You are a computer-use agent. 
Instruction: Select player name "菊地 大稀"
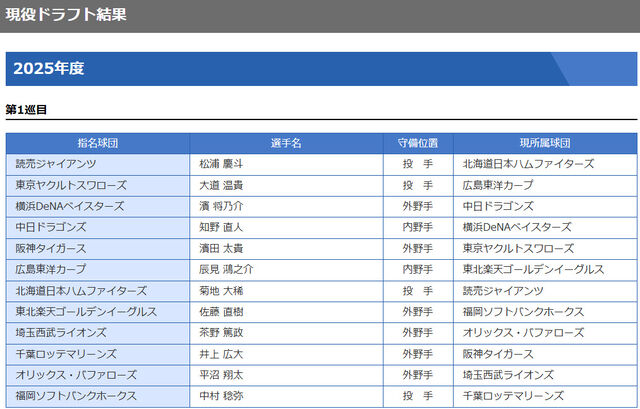221,291
